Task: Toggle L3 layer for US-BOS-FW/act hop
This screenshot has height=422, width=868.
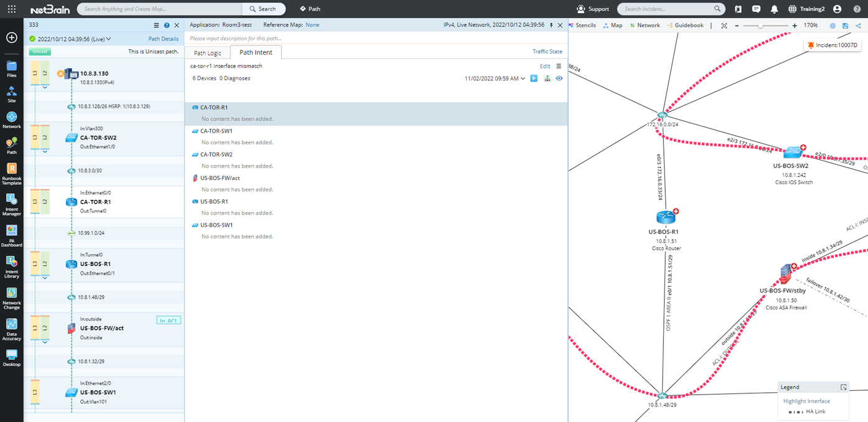Action: (35, 327)
